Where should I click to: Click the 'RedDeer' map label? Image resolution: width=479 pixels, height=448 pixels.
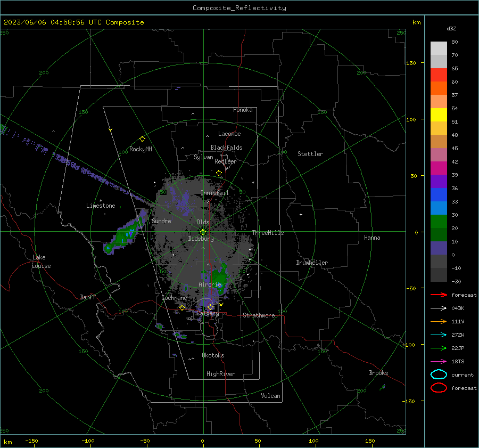[x=226, y=161]
